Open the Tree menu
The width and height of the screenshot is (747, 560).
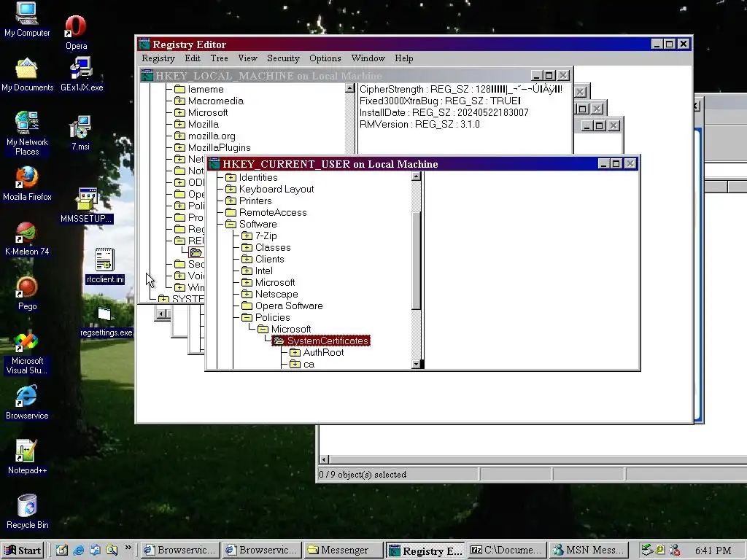pos(219,58)
